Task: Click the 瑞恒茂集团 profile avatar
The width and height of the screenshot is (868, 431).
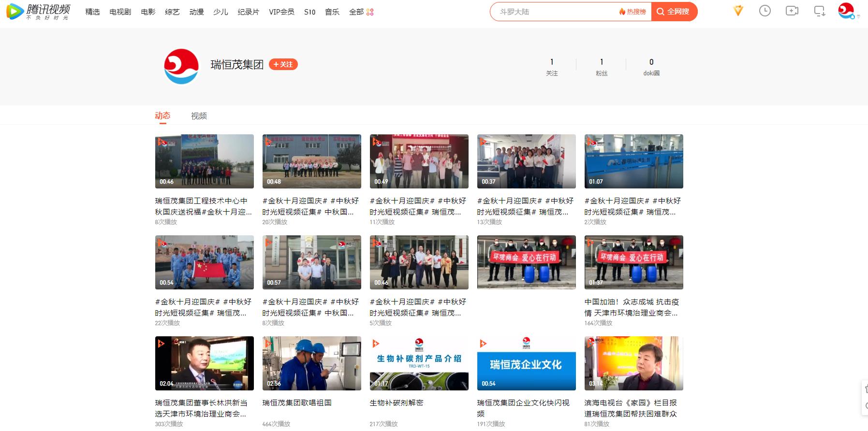Action: pos(181,66)
